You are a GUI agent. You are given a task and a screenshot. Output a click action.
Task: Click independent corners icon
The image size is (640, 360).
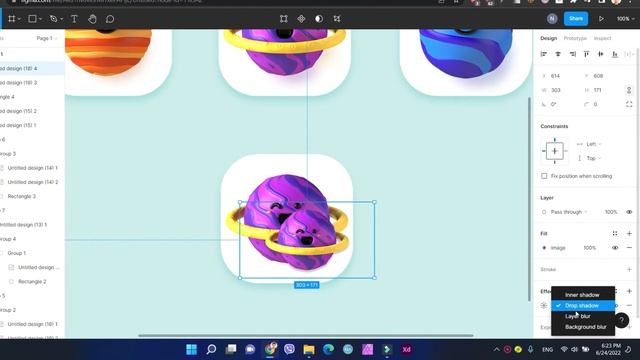click(629, 104)
